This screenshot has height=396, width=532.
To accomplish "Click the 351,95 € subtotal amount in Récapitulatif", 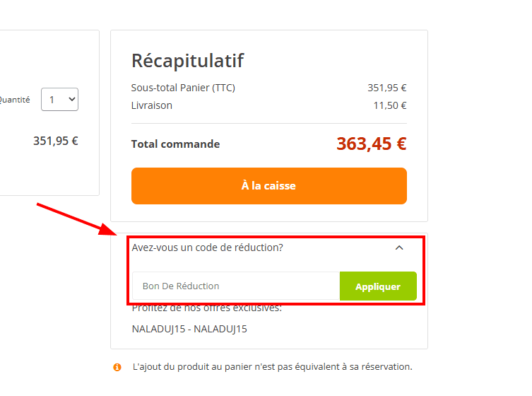I will (x=386, y=88).
